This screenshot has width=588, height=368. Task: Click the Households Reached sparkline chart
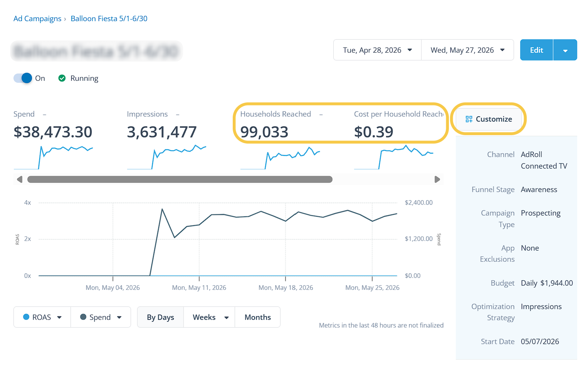[x=280, y=158]
